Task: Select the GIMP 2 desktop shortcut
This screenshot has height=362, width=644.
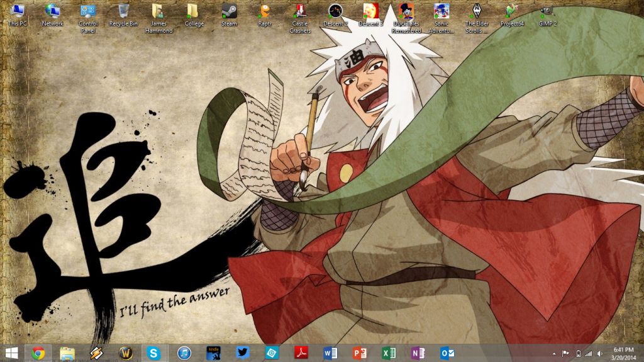Action: [x=547, y=16]
